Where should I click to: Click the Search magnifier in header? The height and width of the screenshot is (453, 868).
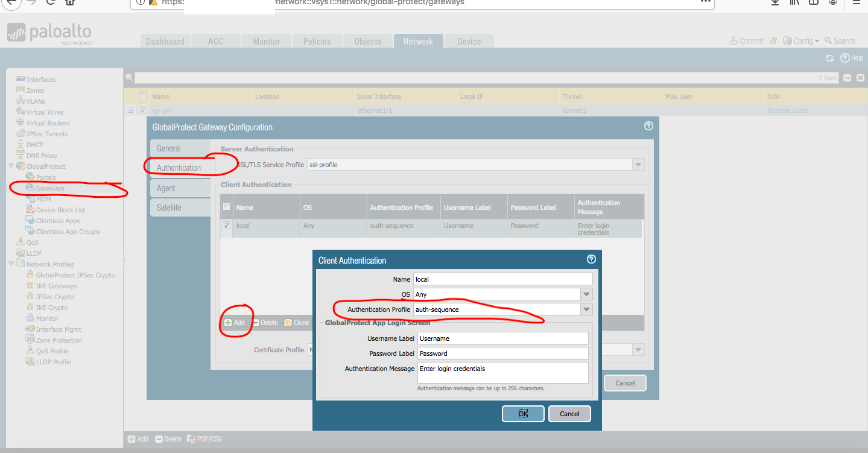point(828,41)
